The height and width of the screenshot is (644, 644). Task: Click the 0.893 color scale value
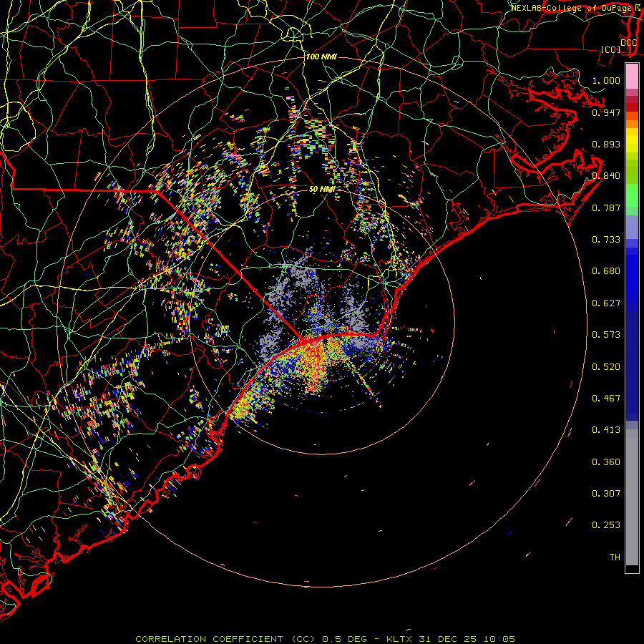[606, 144]
